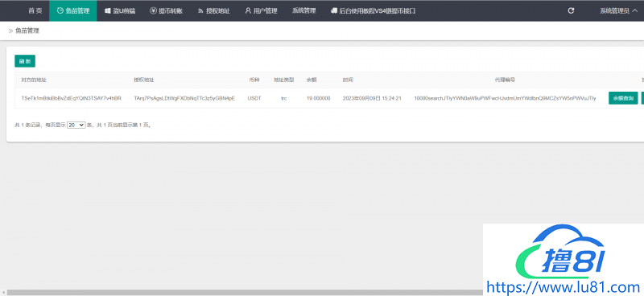The width and height of the screenshot is (644, 296).
Task: Open the 首页 home menu item
Action: coord(35,10)
